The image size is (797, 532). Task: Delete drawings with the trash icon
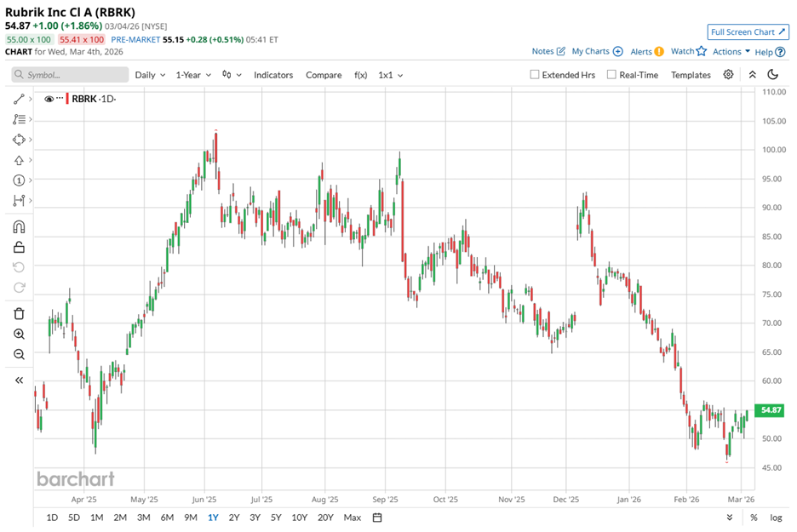pyautogui.click(x=19, y=313)
